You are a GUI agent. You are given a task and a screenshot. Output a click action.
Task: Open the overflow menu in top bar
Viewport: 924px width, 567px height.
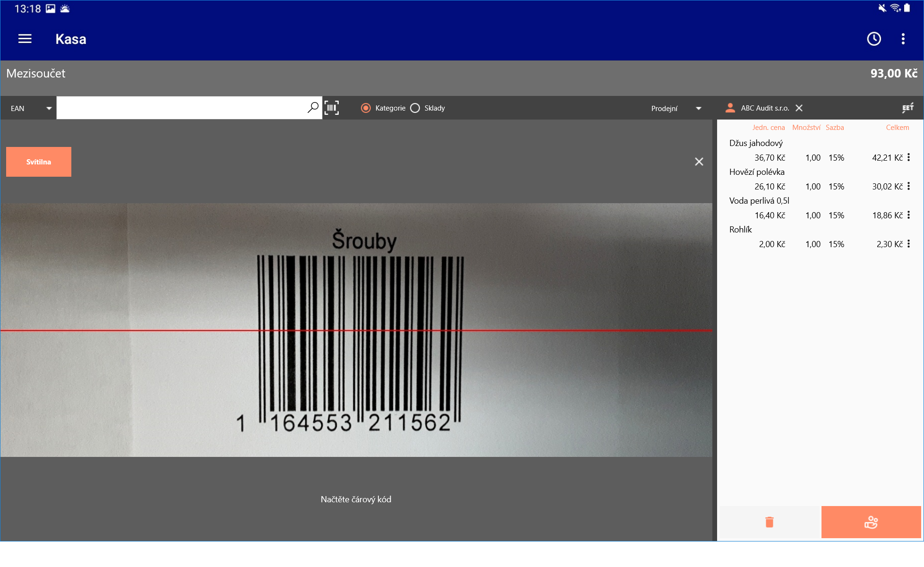point(903,39)
